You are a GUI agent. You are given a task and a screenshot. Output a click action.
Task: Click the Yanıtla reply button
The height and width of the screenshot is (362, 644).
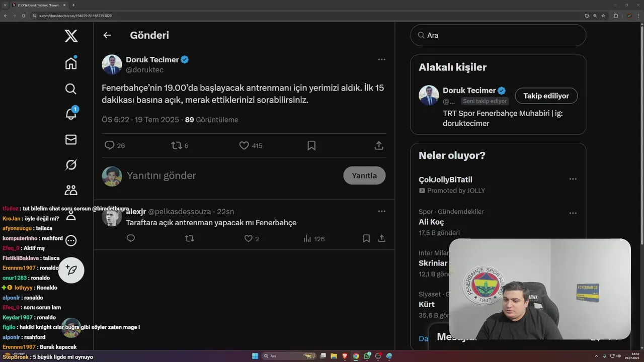pos(364,175)
